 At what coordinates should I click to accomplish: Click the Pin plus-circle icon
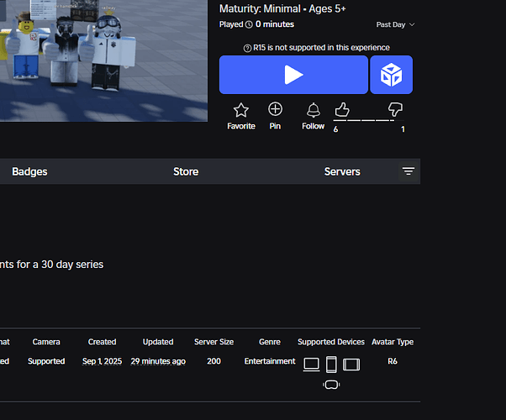click(x=275, y=109)
